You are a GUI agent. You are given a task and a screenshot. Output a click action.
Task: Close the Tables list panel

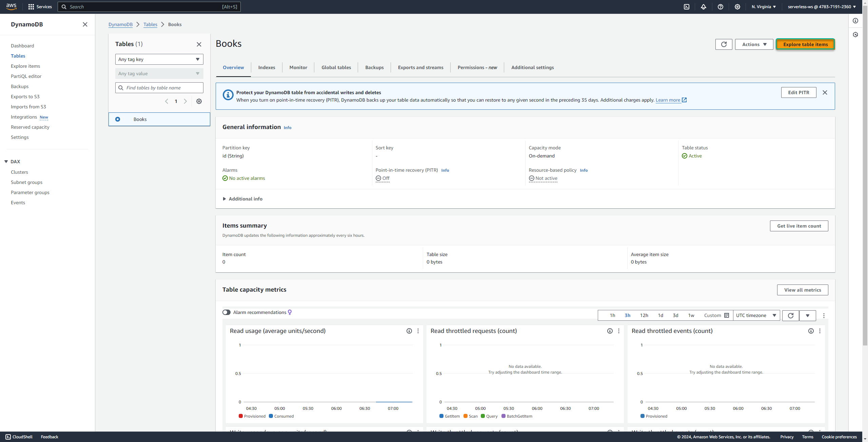click(199, 44)
